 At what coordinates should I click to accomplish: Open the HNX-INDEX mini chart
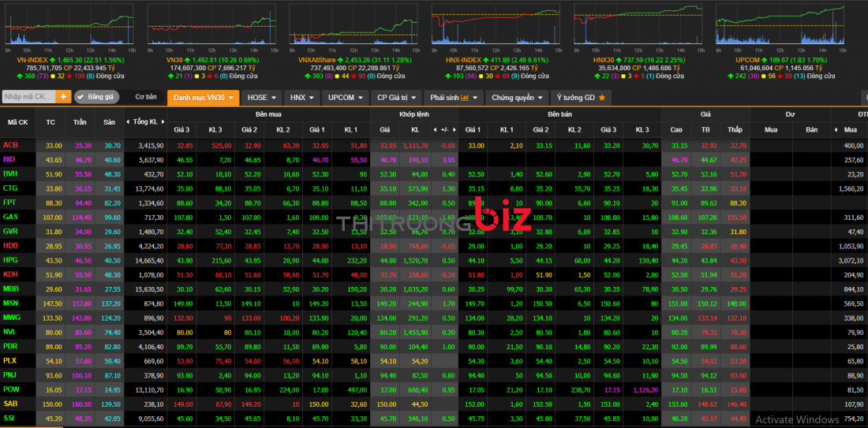pos(496,24)
